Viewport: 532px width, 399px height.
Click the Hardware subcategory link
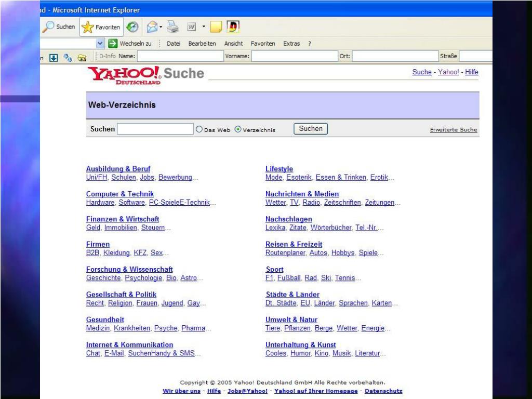tap(100, 202)
